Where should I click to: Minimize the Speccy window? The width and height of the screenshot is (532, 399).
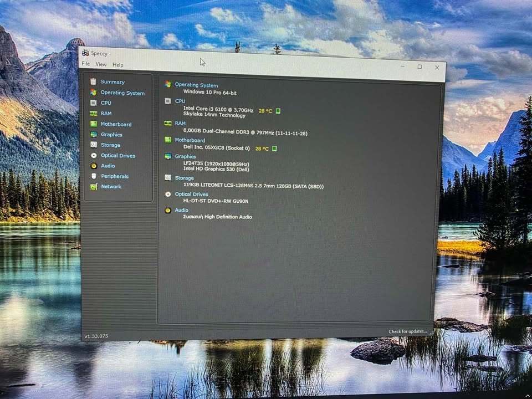[x=402, y=66]
